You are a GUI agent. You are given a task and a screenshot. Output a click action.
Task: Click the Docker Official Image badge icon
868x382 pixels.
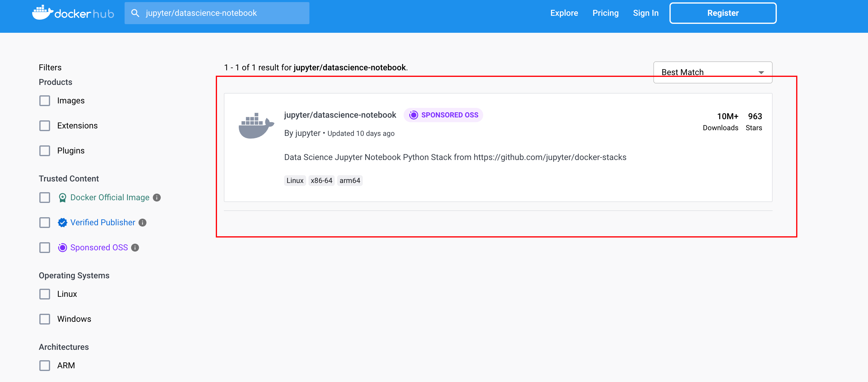pyautogui.click(x=62, y=198)
